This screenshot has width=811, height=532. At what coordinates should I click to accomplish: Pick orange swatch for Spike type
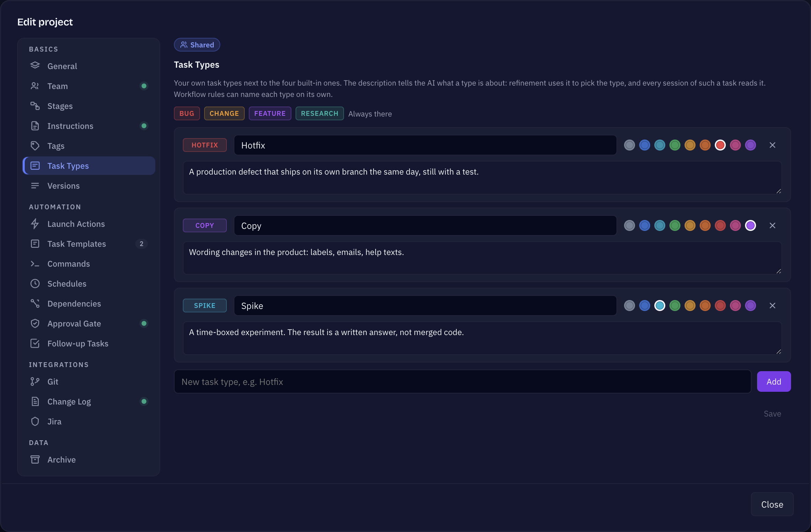point(705,306)
